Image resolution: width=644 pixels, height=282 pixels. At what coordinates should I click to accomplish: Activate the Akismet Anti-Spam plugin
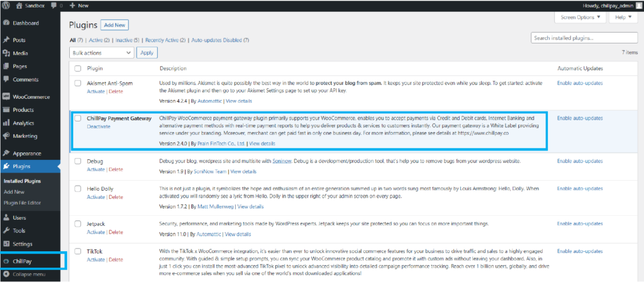point(96,91)
